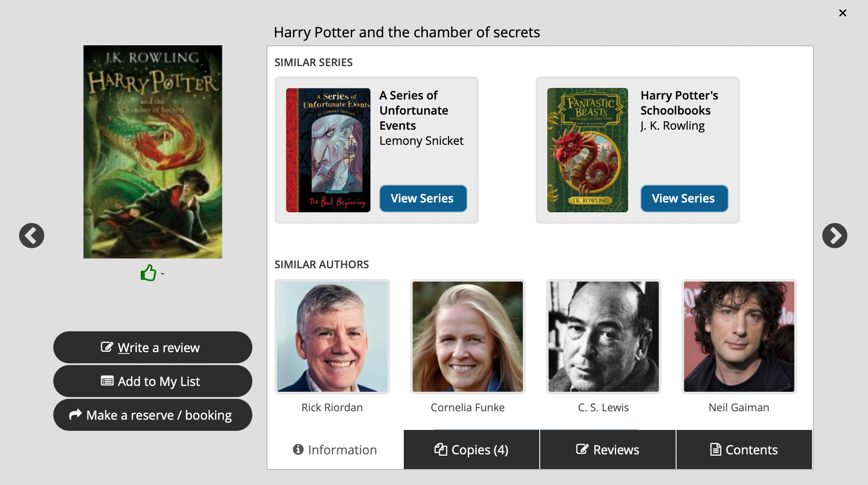The width and height of the screenshot is (868, 485).
Task: View Series for Harry Potter's Schoolbooks
Action: point(684,199)
